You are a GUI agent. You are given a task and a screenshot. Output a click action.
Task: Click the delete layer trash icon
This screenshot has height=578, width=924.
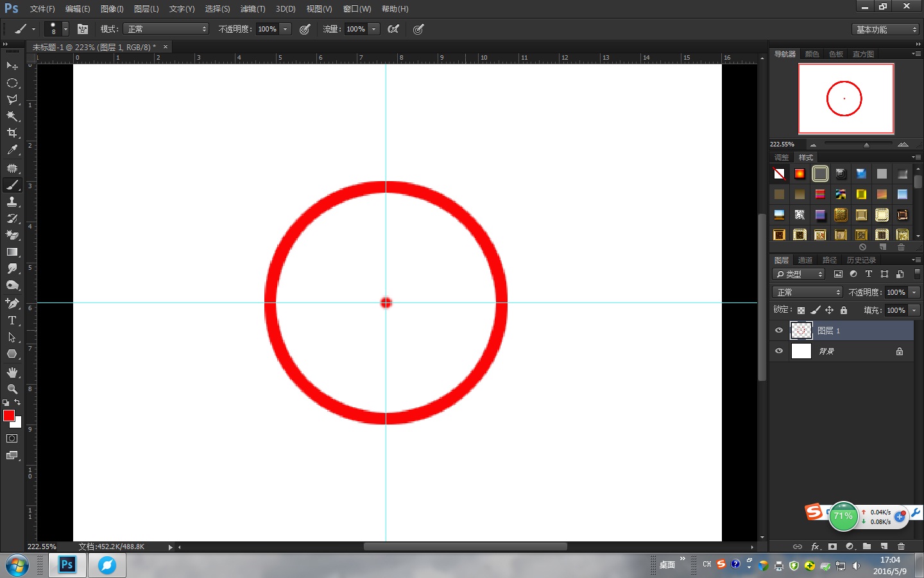coord(901,547)
